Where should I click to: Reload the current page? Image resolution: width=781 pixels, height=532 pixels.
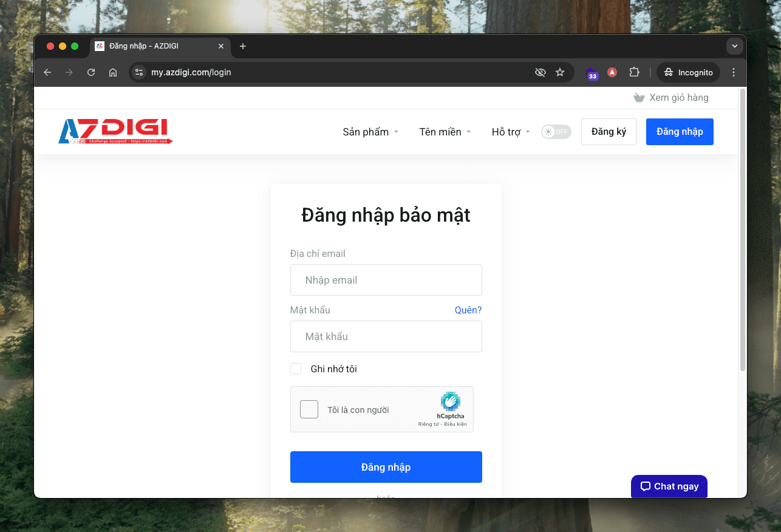[91, 72]
